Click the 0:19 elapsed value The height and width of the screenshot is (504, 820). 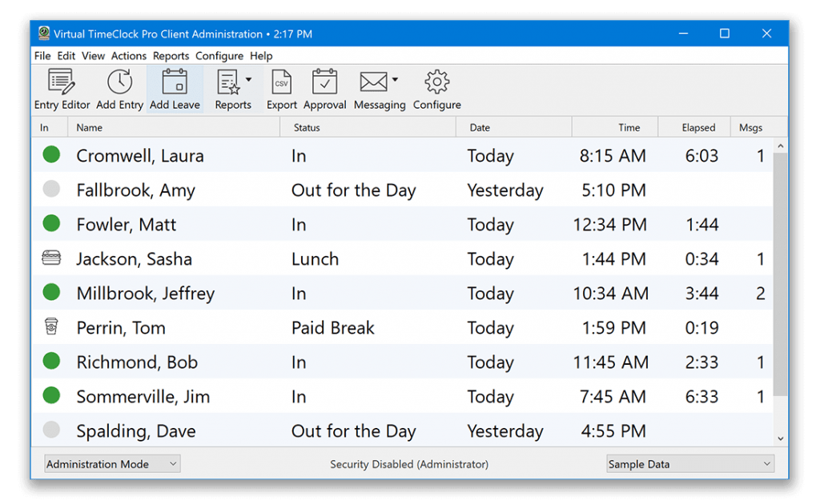click(701, 328)
